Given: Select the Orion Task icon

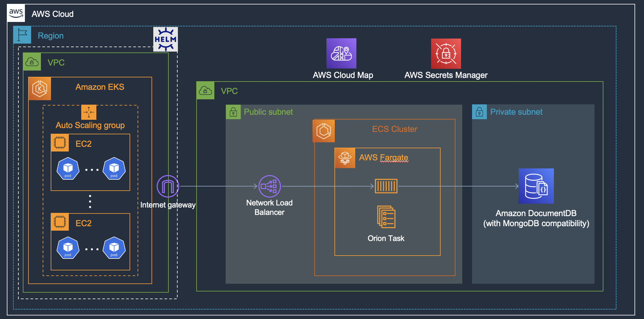Looking at the screenshot, I should coord(386,217).
